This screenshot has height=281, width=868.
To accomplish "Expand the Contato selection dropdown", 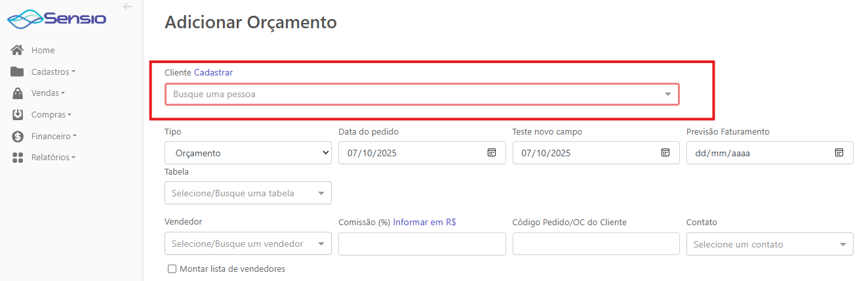I will [769, 244].
